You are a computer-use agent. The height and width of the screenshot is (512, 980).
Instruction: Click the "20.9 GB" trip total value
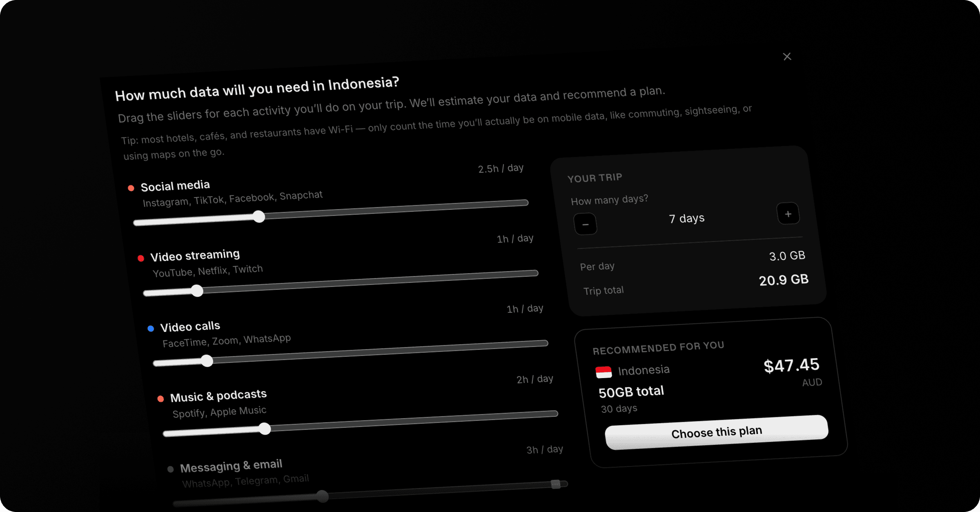click(784, 280)
